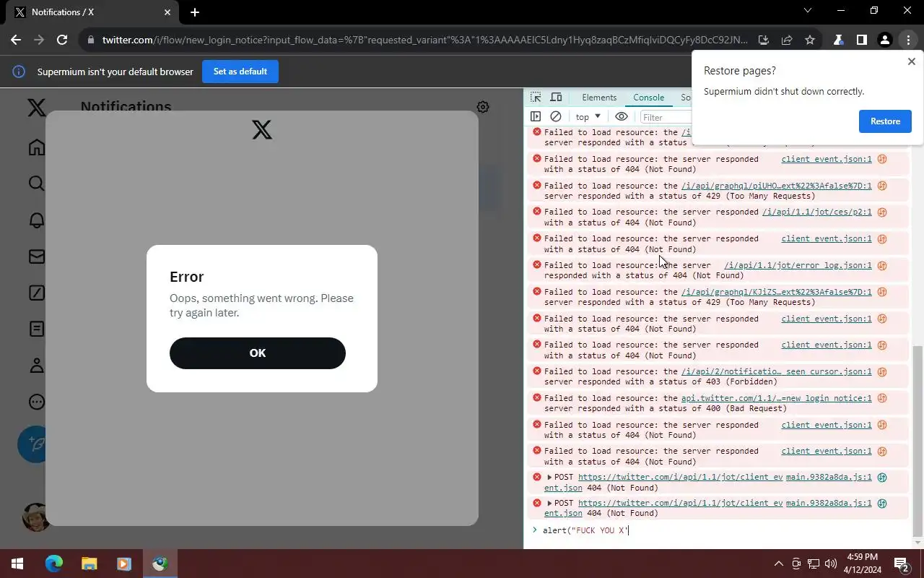Screen dimensions: 924x578
Task: Clear the console
Action: [556, 116]
